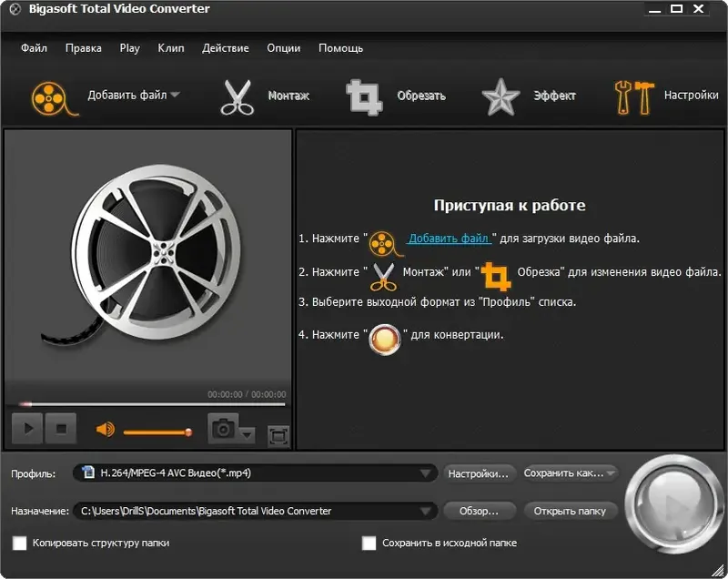728x579 pixels.
Task: Expand the Профиль format dropdown
Action: [x=424, y=472]
